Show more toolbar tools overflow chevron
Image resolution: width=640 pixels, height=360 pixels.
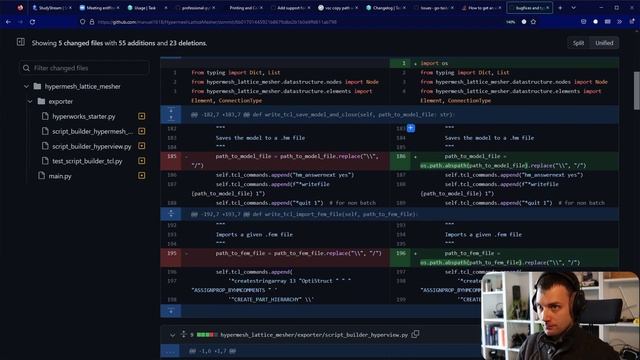click(x=619, y=22)
